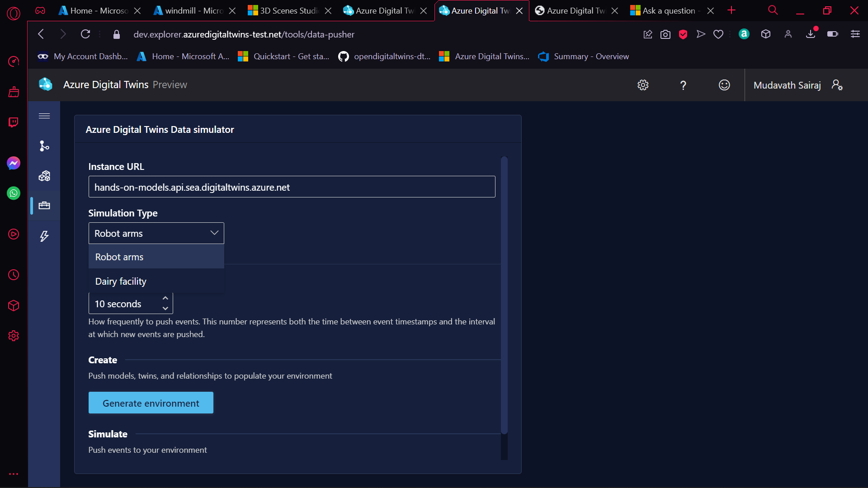Open opendigitaltwins-dt GitHub bookmark

pos(384,56)
